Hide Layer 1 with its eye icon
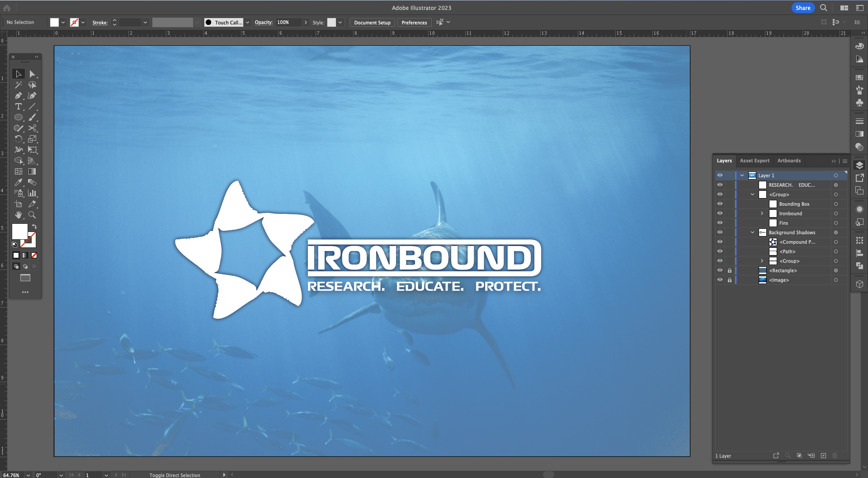The image size is (868, 478). (720, 175)
